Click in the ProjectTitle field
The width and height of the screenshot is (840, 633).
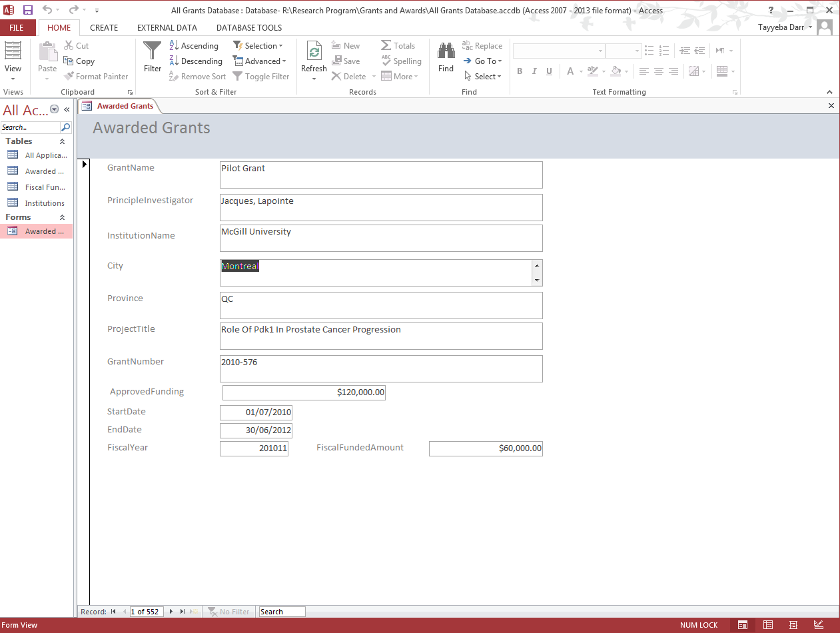tap(381, 336)
